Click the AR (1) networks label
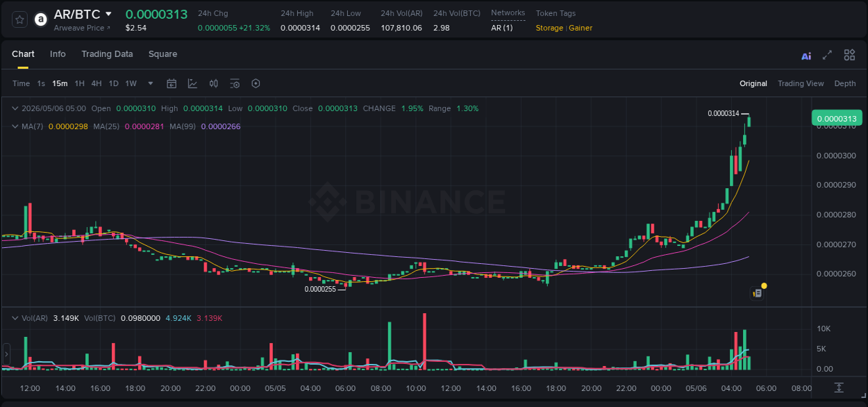The image size is (868, 407). click(502, 28)
